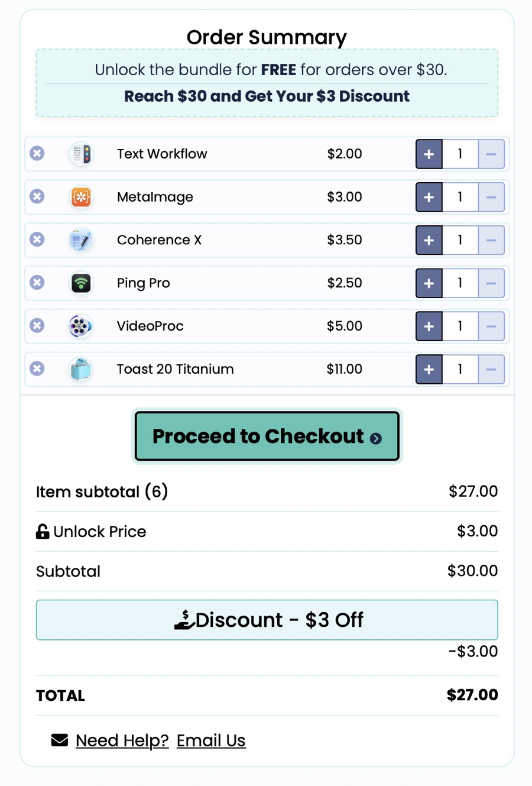
Task: Click the Ping Pro quantity field
Action: click(x=460, y=283)
